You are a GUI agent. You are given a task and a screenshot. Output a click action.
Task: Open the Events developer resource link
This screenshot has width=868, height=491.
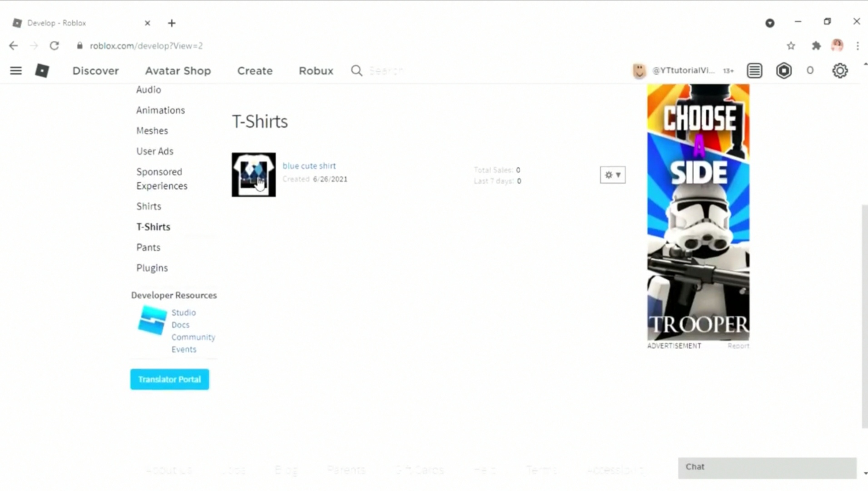(184, 349)
